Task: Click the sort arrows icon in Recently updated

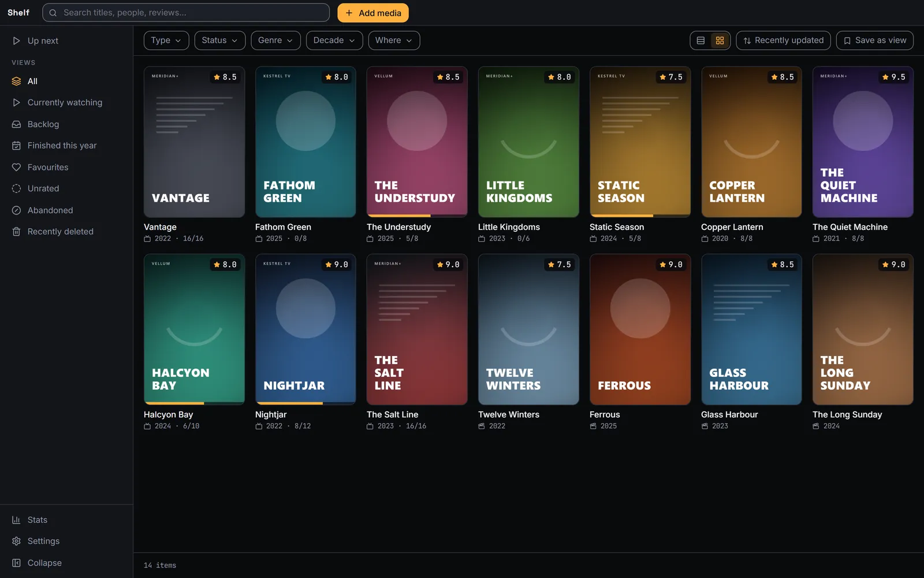Action: pyautogui.click(x=747, y=40)
